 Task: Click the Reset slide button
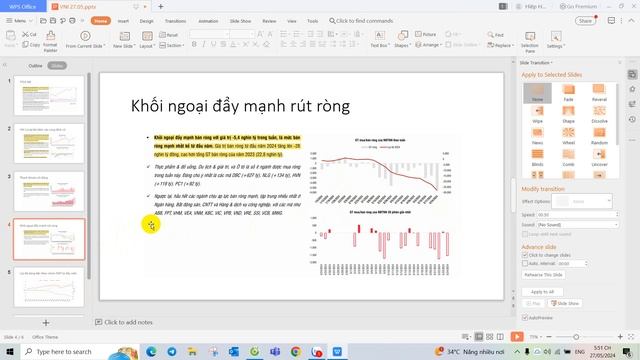(169, 35)
